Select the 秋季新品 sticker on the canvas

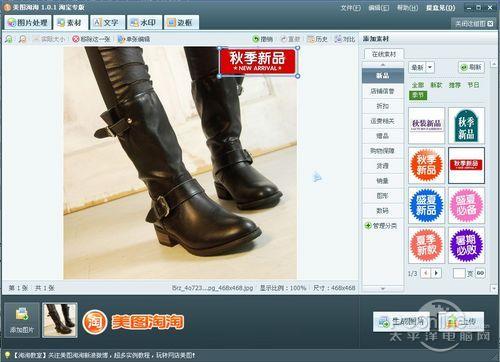257,61
